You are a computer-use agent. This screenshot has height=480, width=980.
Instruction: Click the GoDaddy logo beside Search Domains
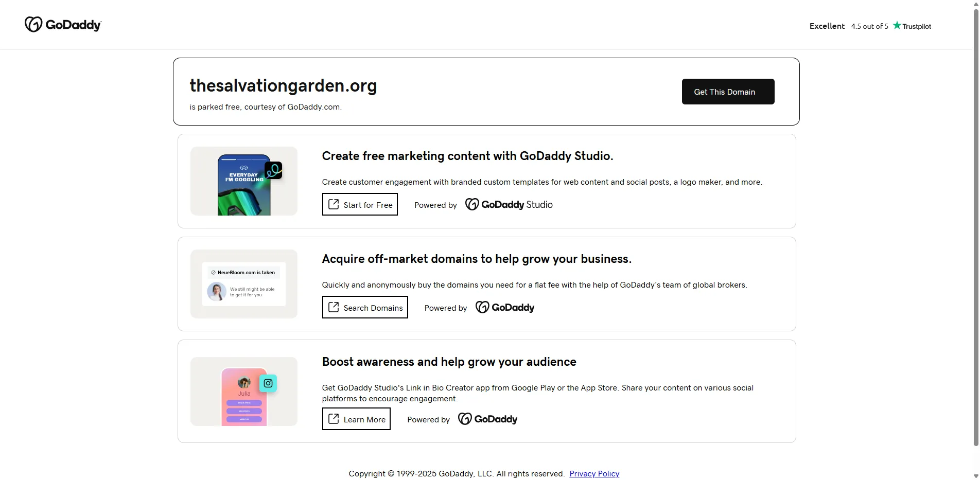click(x=504, y=307)
